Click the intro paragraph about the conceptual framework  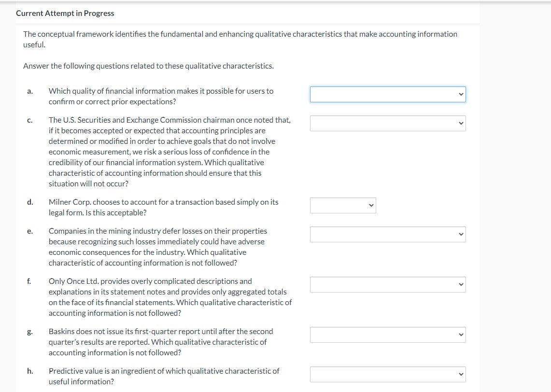tap(240, 39)
